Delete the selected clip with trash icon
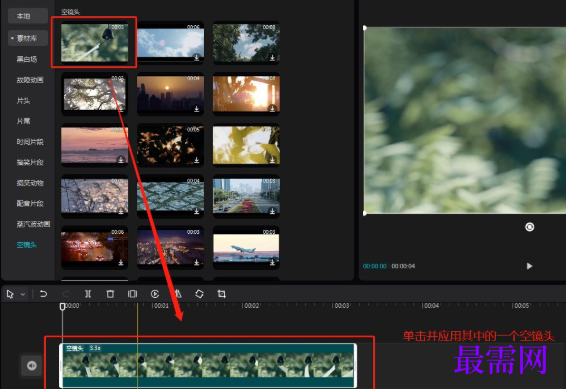Viewport: 566px width, 391px height. (x=110, y=294)
